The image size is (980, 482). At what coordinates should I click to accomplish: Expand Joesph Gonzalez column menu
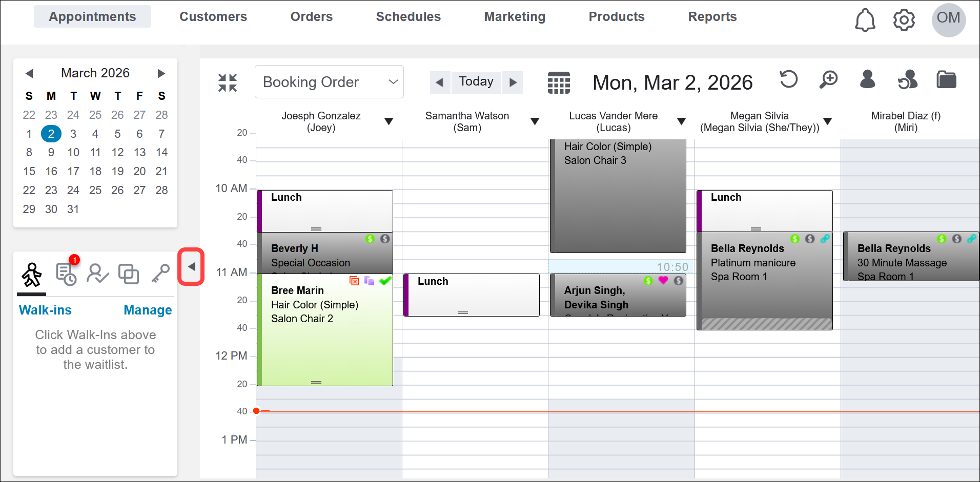389,121
